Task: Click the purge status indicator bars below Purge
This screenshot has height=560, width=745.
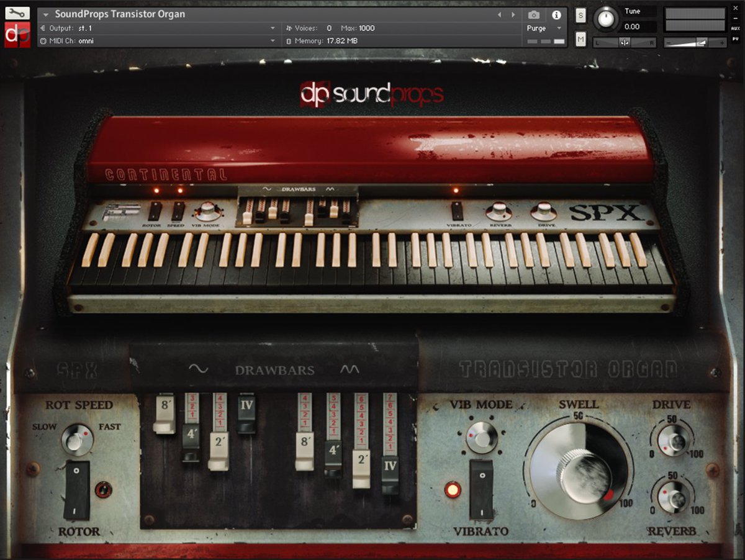Action: click(546, 41)
